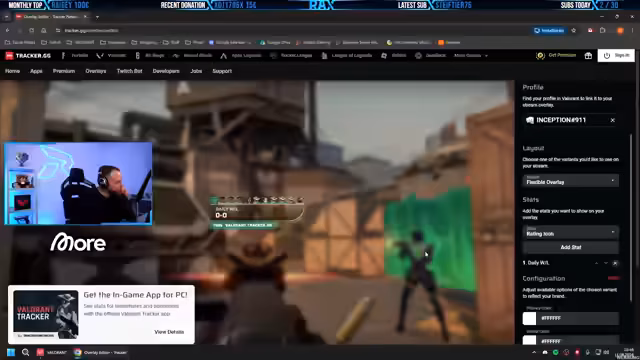Viewport: 640px width, 360px height.
Task: Open the gift box icon in header
Action: pos(588,56)
